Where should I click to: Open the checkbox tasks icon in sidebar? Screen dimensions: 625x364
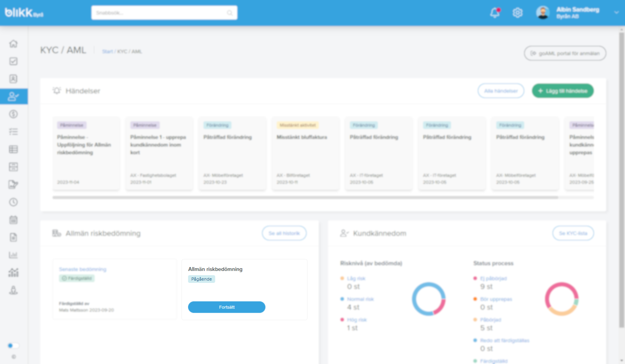tap(13, 61)
